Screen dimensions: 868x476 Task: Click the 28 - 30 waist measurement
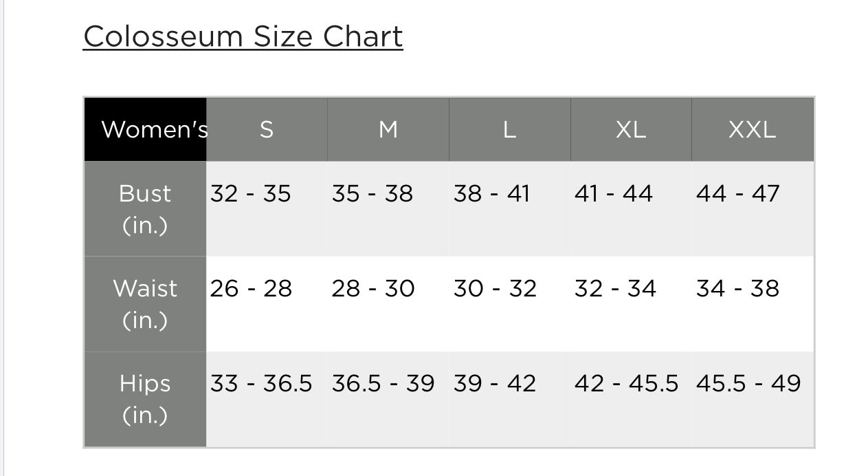pos(373,289)
